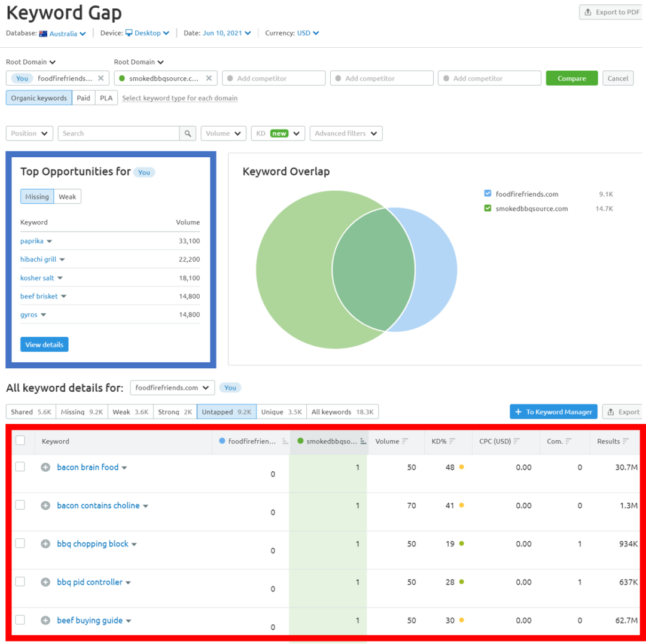Select the Untapped 9.2K tab

(x=226, y=412)
